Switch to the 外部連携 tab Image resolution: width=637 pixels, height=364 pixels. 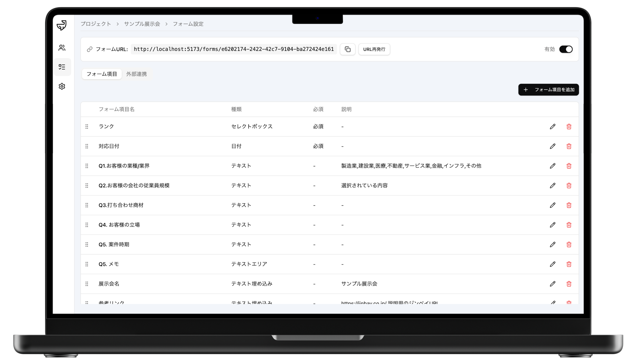(x=136, y=74)
